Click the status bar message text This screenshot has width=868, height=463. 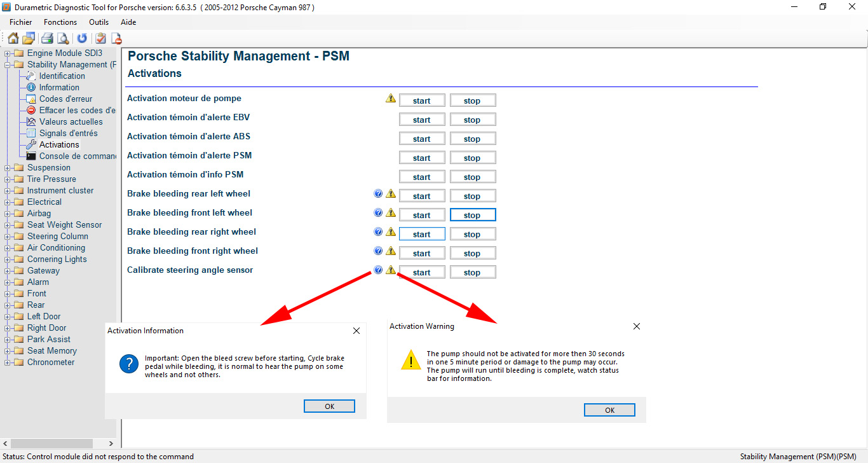point(97,457)
